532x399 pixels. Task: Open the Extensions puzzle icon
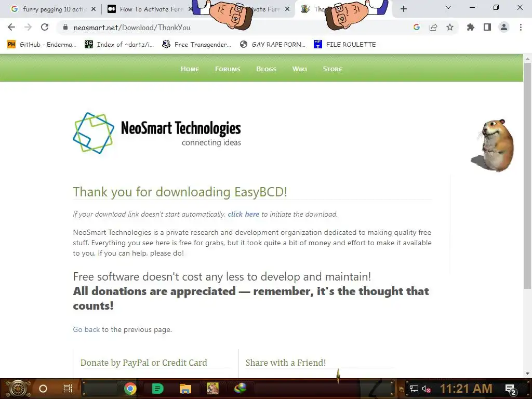click(x=471, y=27)
